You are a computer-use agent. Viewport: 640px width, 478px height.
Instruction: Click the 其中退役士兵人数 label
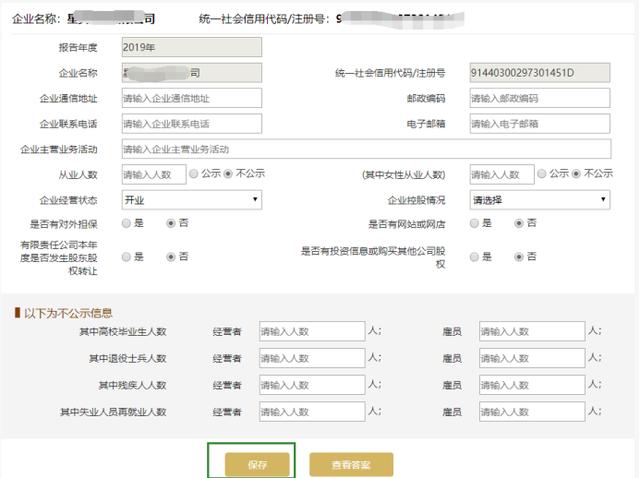tap(128, 358)
